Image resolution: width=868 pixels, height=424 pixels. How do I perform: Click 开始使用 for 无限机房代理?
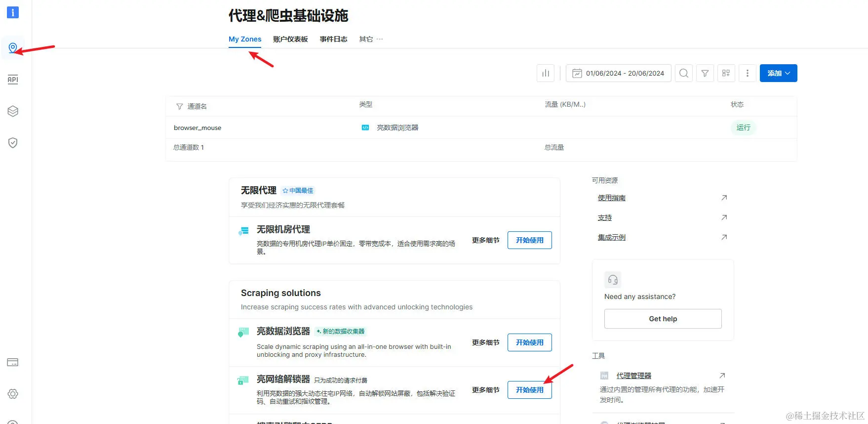pyautogui.click(x=530, y=240)
